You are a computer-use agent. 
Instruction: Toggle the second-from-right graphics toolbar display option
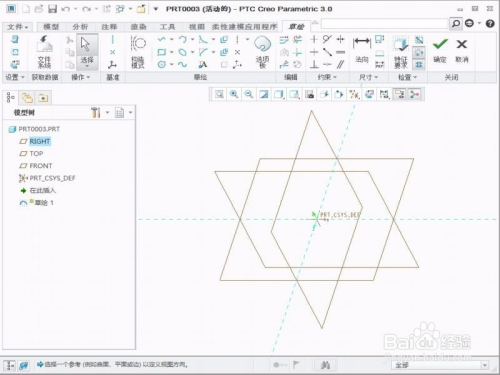point(400,94)
